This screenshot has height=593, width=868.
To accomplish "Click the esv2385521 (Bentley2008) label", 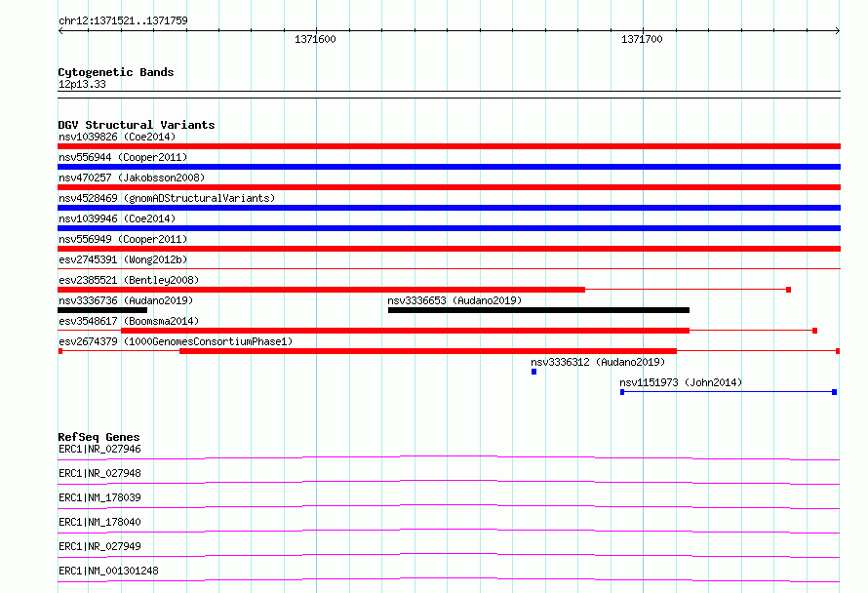I will point(129,280).
